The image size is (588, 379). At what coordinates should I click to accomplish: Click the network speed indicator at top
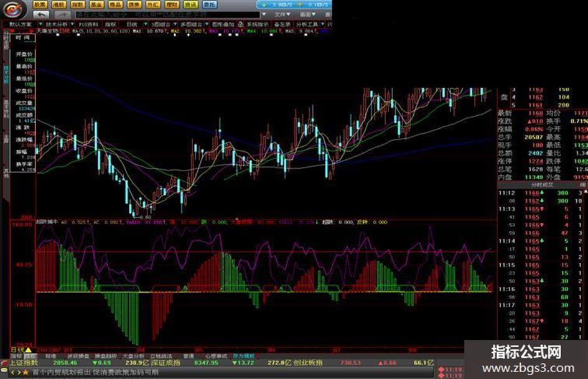tap(294, 5)
